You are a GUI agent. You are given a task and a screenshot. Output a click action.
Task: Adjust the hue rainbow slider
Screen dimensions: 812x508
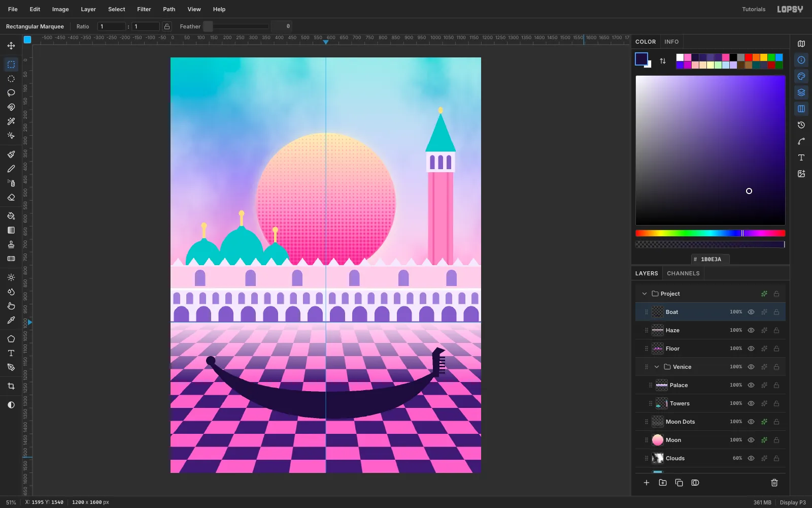click(x=710, y=233)
